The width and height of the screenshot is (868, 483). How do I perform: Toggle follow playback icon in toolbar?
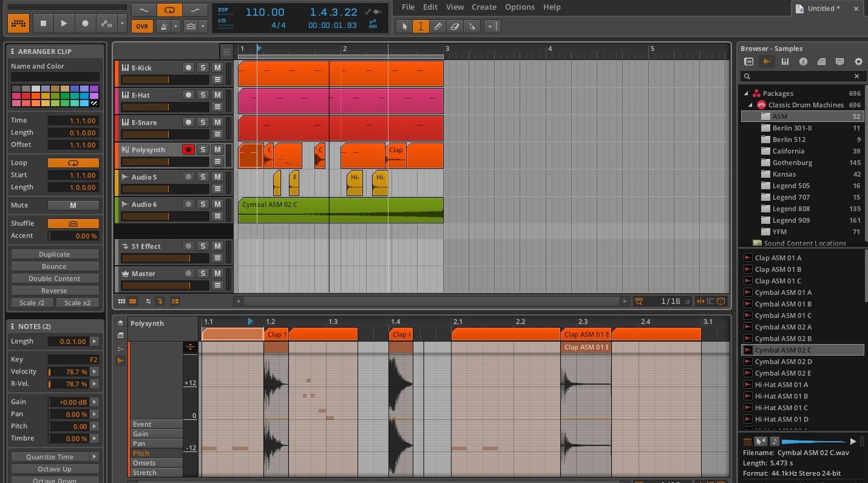[492, 26]
